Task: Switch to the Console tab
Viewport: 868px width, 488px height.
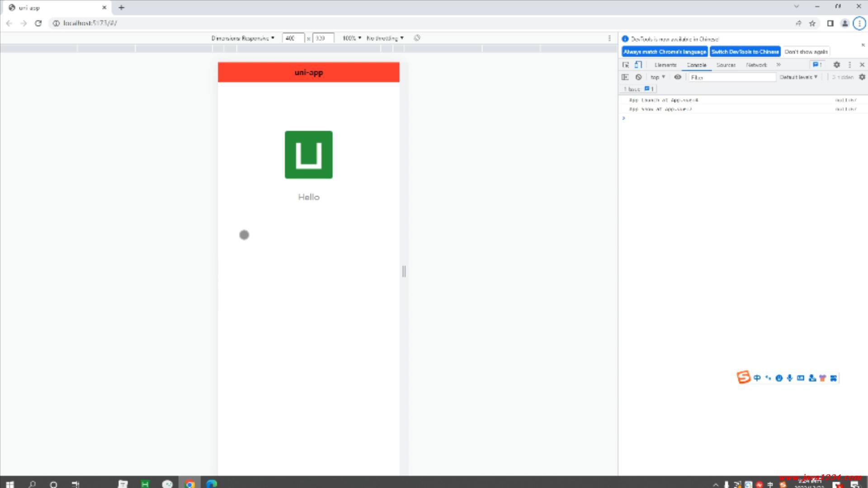Action: (696, 65)
